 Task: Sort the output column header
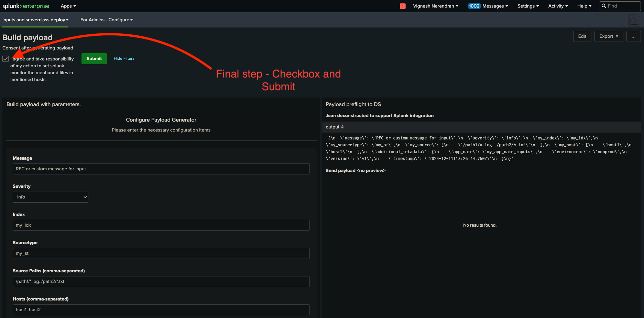[x=335, y=127]
